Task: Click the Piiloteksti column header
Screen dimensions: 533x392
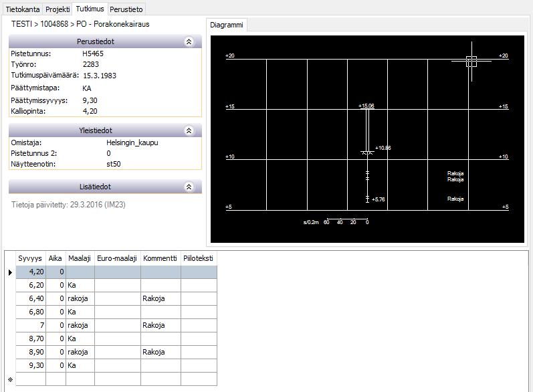Action: (199, 258)
